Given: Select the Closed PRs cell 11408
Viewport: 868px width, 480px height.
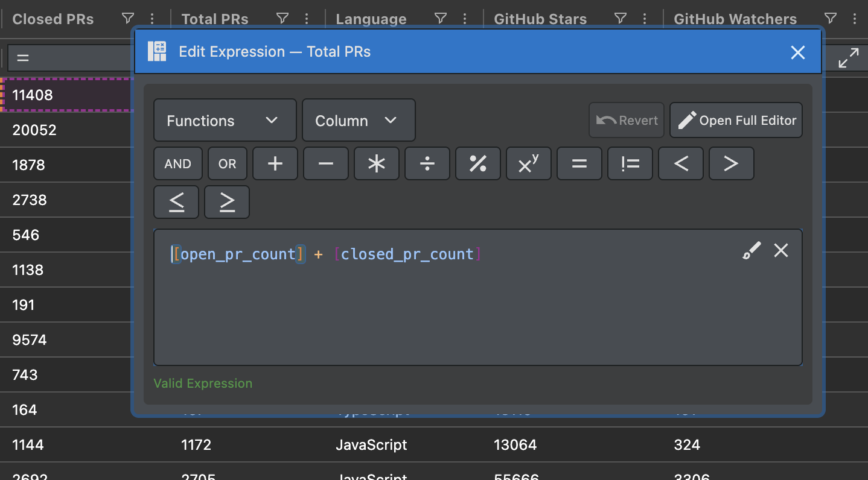Looking at the screenshot, I should 66,95.
